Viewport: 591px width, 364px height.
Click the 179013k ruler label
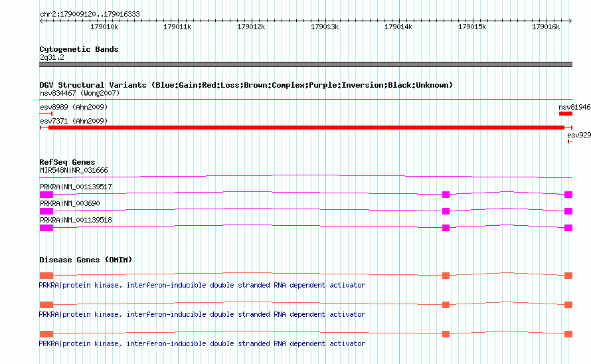click(x=325, y=27)
